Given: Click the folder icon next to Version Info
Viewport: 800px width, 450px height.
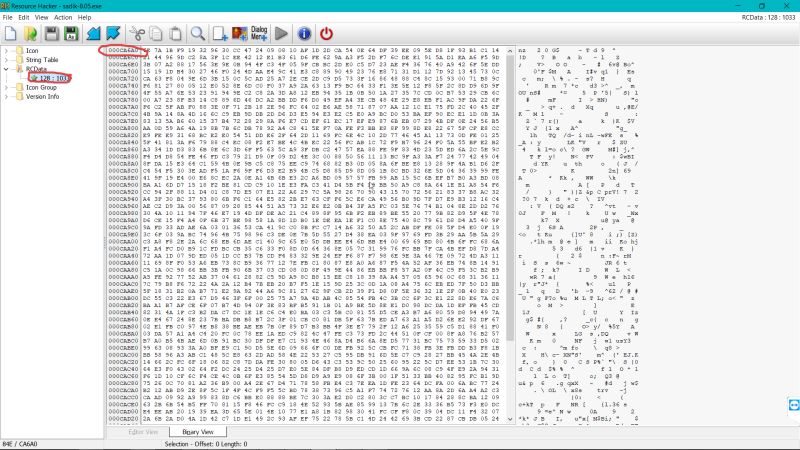Looking at the screenshot, I should point(20,96).
